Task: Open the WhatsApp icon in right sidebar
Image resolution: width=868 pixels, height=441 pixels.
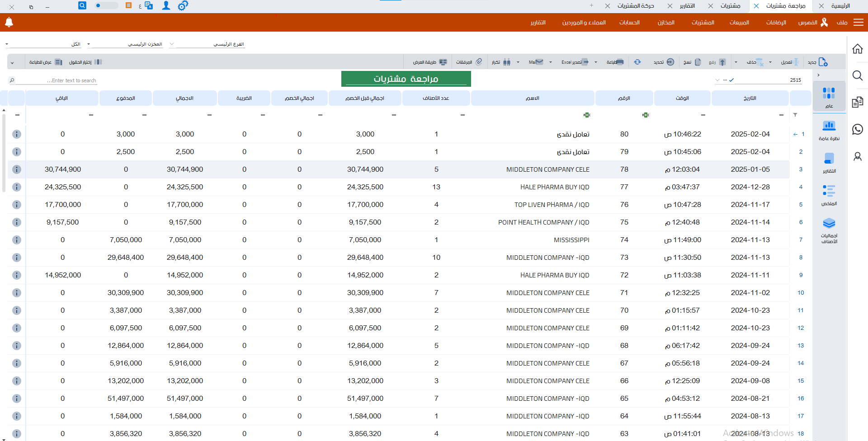Action: 857,130
